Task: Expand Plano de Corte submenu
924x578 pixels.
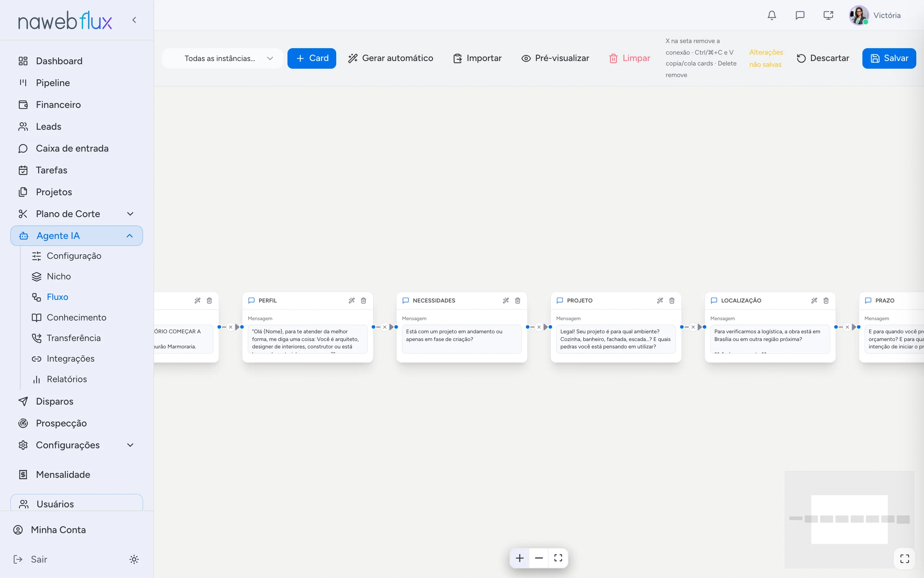Action: coord(131,214)
